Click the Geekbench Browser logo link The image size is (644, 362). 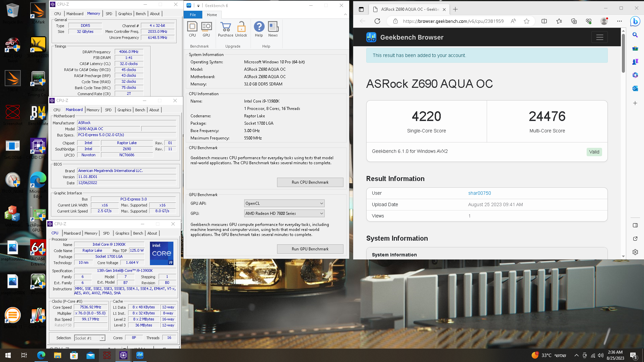[405, 37]
